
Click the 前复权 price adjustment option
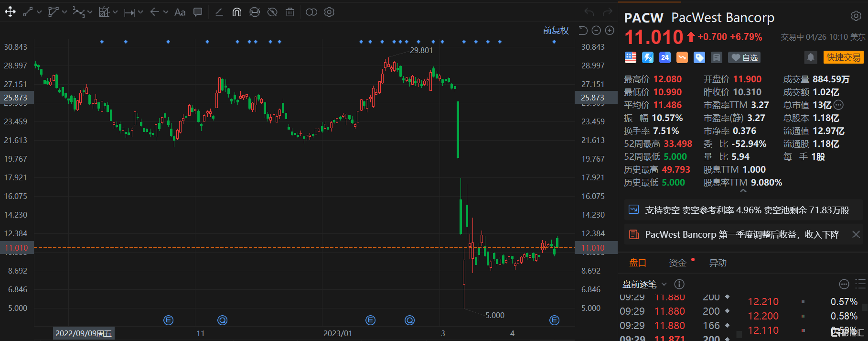tap(556, 31)
